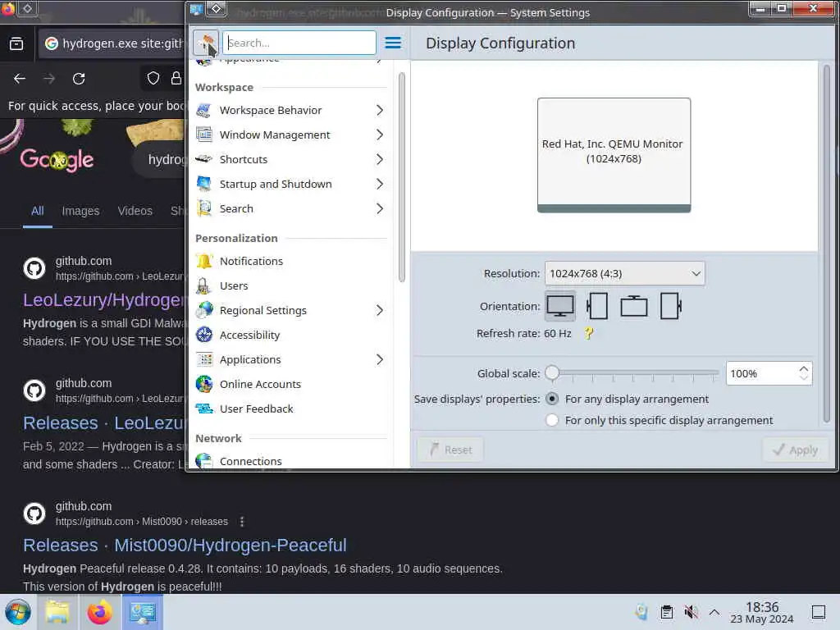Click the Firefox site lock icon
This screenshot has width=840, height=630.
pyautogui.click(x=176, y=78)
